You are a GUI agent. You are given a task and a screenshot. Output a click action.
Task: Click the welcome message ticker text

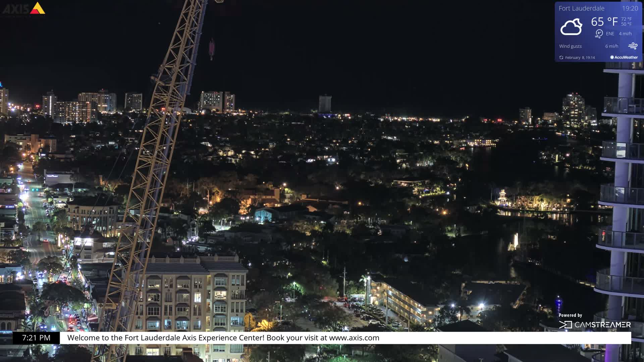223,338
